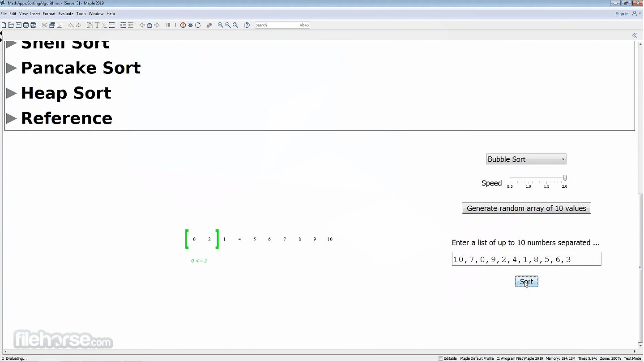Paste using the toolbar paste icon

tap(60, 25)
